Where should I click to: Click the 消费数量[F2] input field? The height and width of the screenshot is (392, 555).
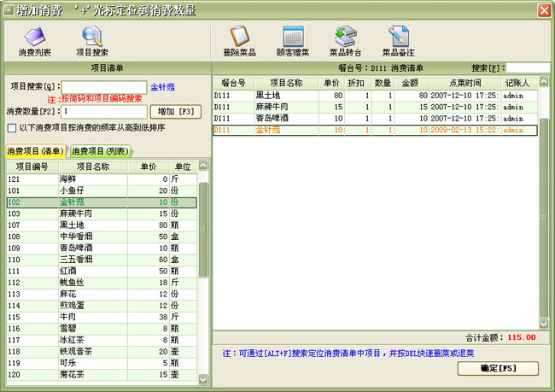pyautogui.click(x=103, y=111)
